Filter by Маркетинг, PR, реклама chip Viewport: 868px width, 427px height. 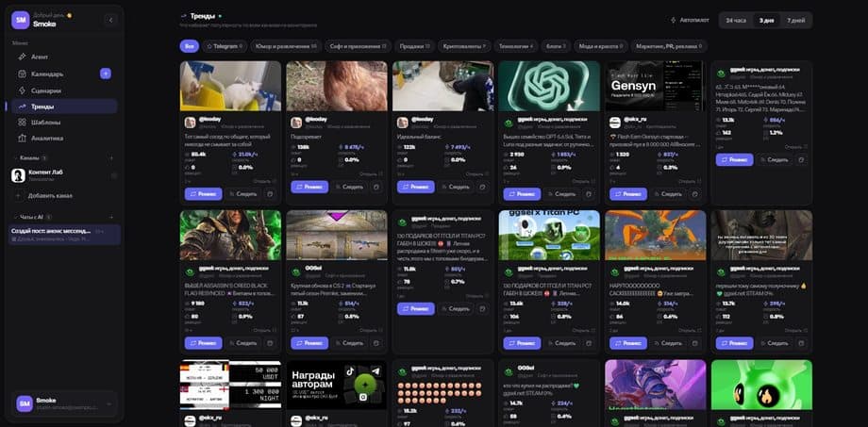[x=669, y=46]
